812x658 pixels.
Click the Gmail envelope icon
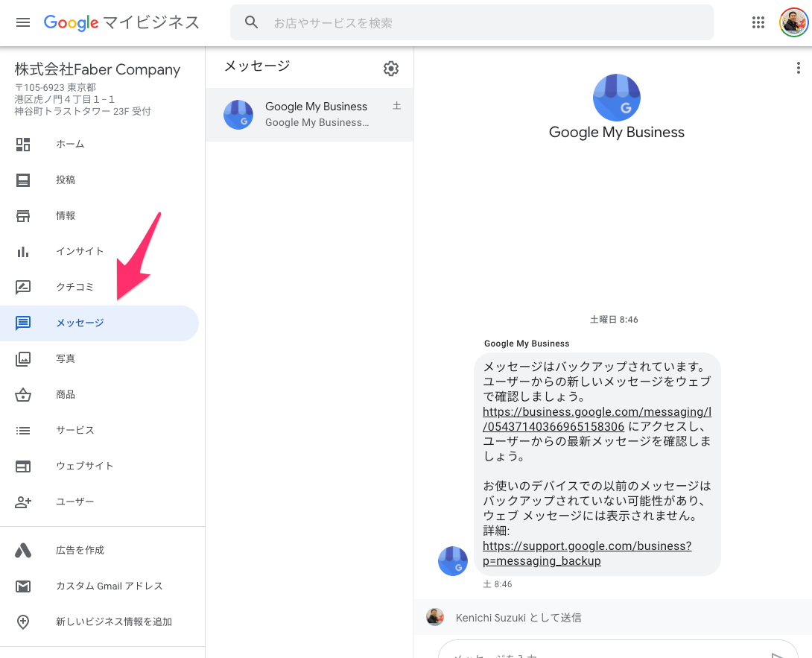pos(23,586)
